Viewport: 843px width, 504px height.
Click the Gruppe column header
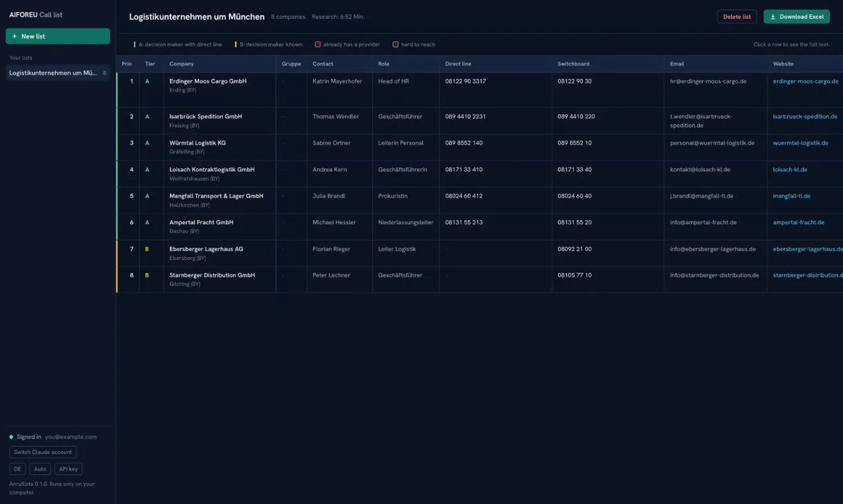click(291, 64)
